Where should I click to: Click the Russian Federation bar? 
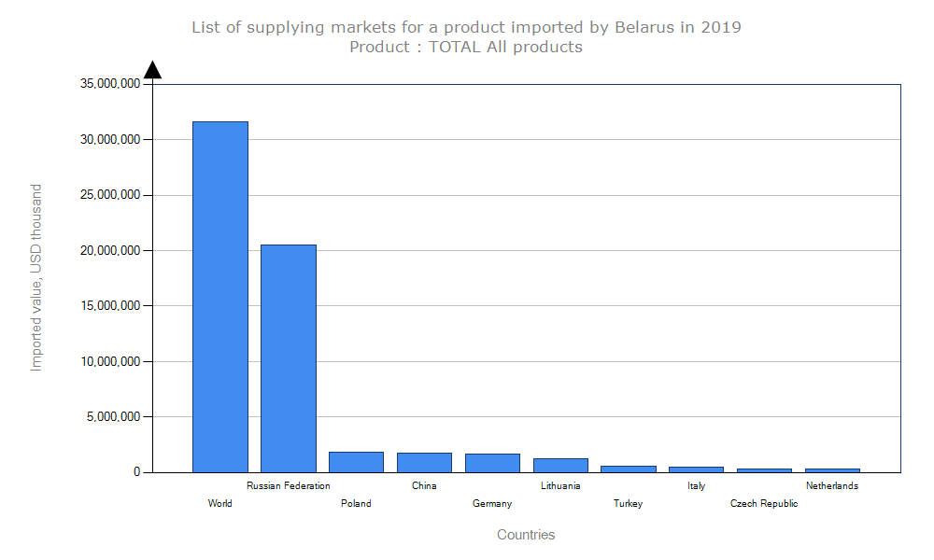pyautogui.click(x=289, y=358)
